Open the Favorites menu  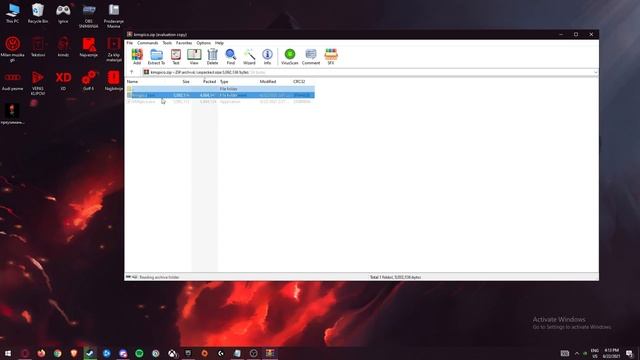pos(184,43)
